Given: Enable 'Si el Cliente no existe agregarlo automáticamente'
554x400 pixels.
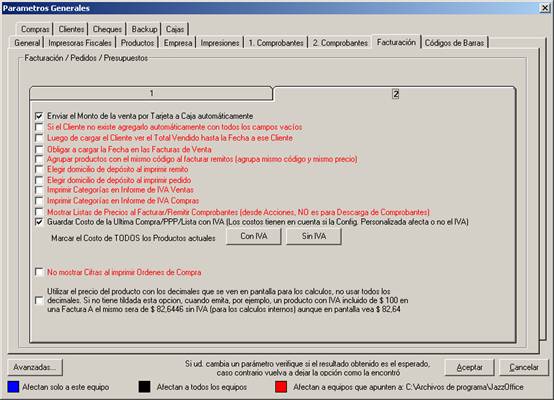Looking at the screenshot, I should [39, 127].
